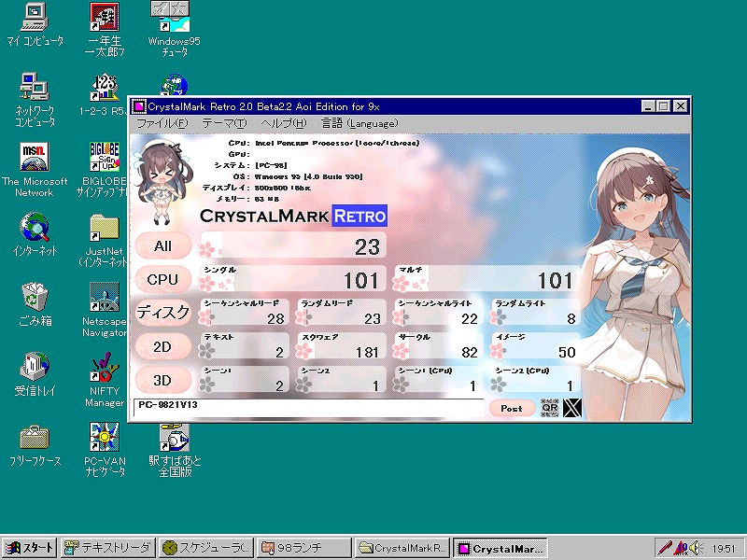This screenshot has width=747, height=560.
Task: Maximize the CrystalMark Retro window
Action: [x=663, y=106]
